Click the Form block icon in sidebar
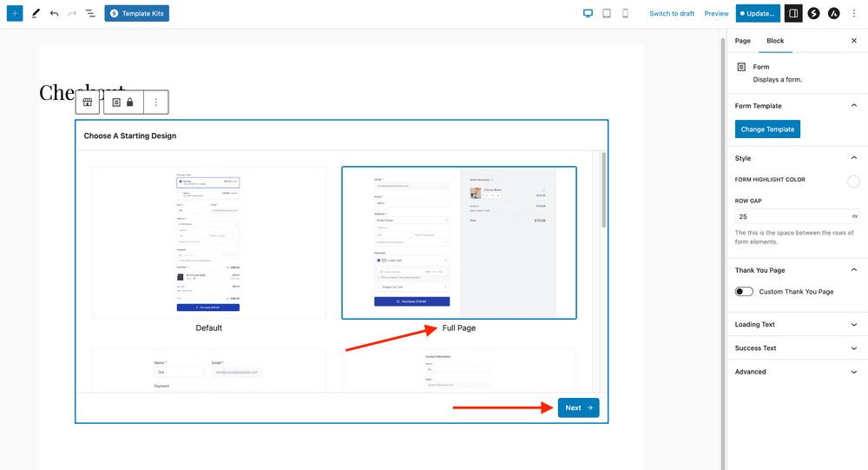 click(741, 67)
